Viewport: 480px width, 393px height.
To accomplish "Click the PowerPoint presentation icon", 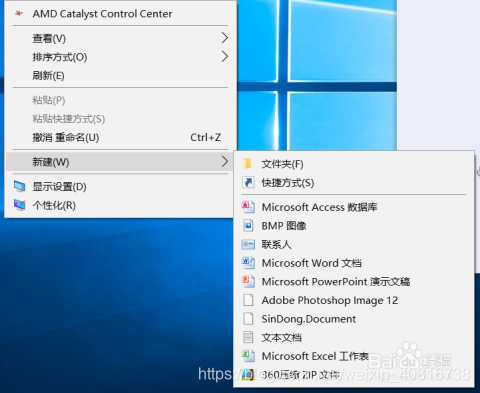I will pyautogui.click(x=248, y=281).
